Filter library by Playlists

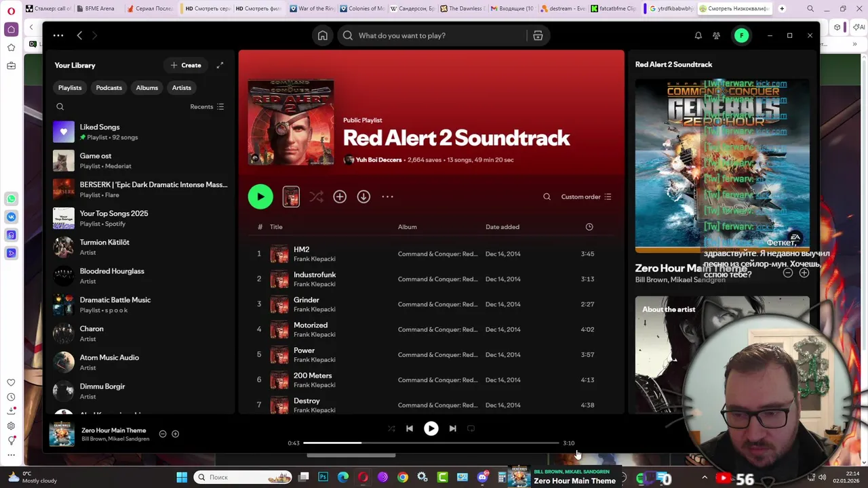[70, 87]
